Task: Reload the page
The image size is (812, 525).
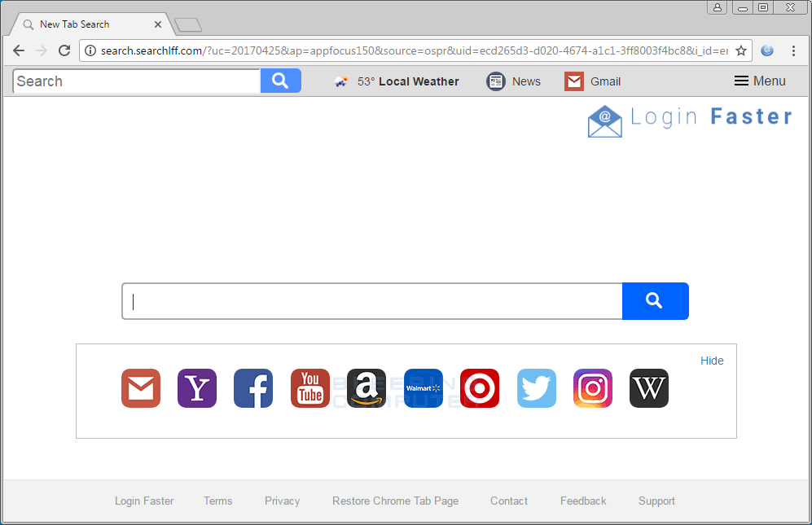Action: click(x=64, y=50)
